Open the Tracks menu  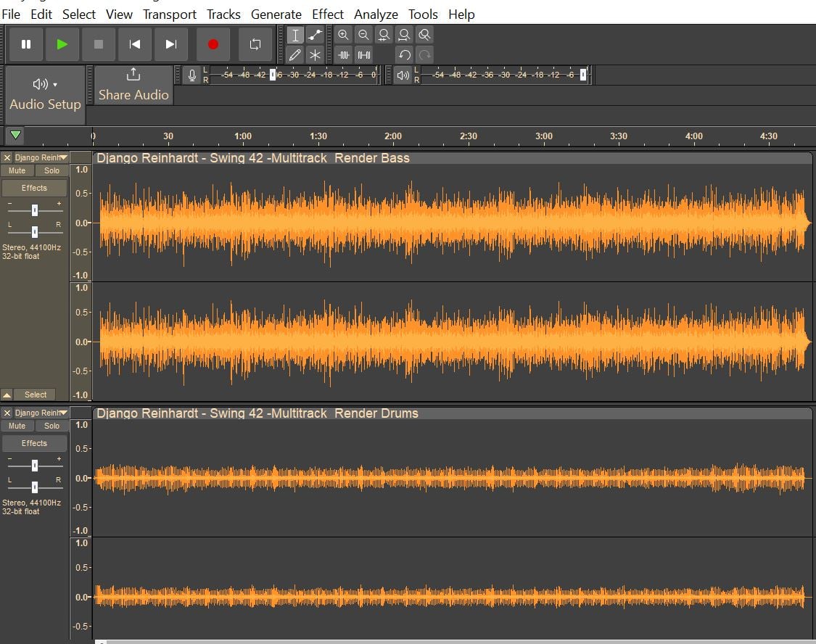(223, 14)
